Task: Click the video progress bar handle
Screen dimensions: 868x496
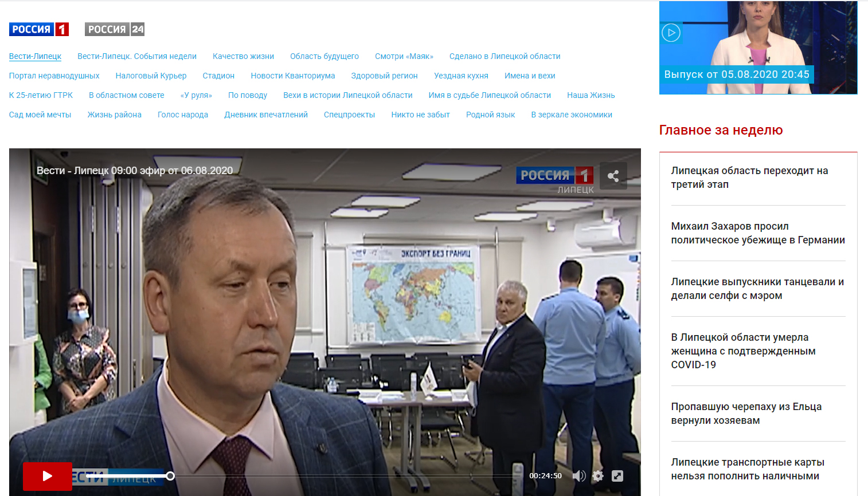Action: 170,476
